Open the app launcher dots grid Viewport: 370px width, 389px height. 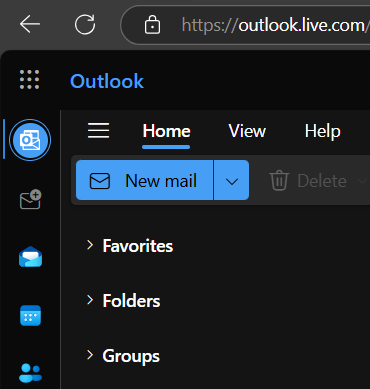(29, 80)
